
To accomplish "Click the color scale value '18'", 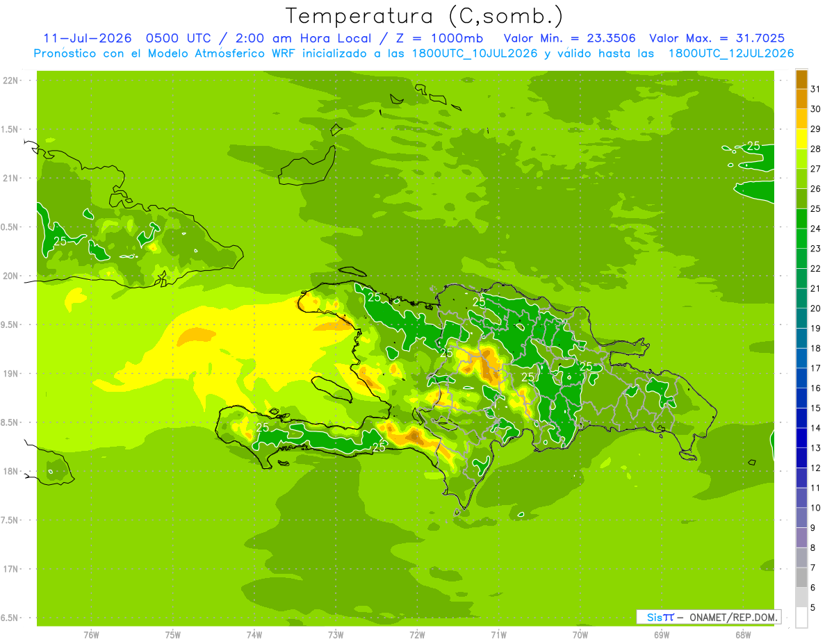I will click(815, 348).
